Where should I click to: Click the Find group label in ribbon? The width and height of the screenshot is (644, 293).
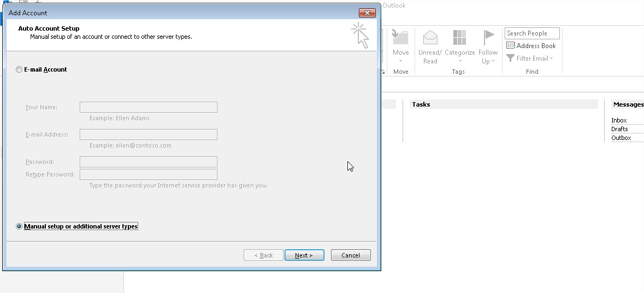532,72
